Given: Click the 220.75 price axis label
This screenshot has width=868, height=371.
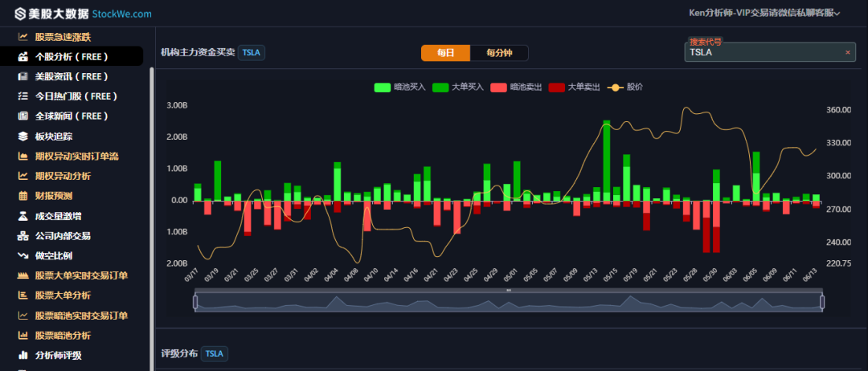Looking at the screenshot, I should click(838, 263).
